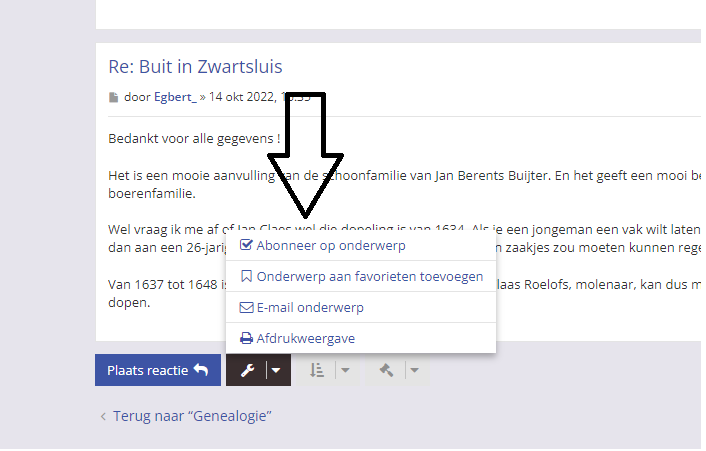Click the text "Bedankt voor alle gegevens !"
The width and height of the screenshot is (706, 451).
194,139
